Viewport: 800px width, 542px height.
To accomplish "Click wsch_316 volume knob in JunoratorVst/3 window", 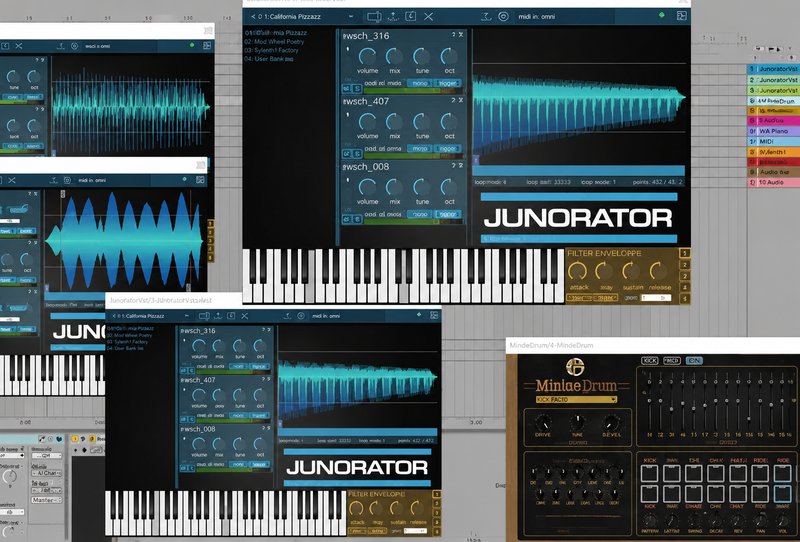I will 198,346.
